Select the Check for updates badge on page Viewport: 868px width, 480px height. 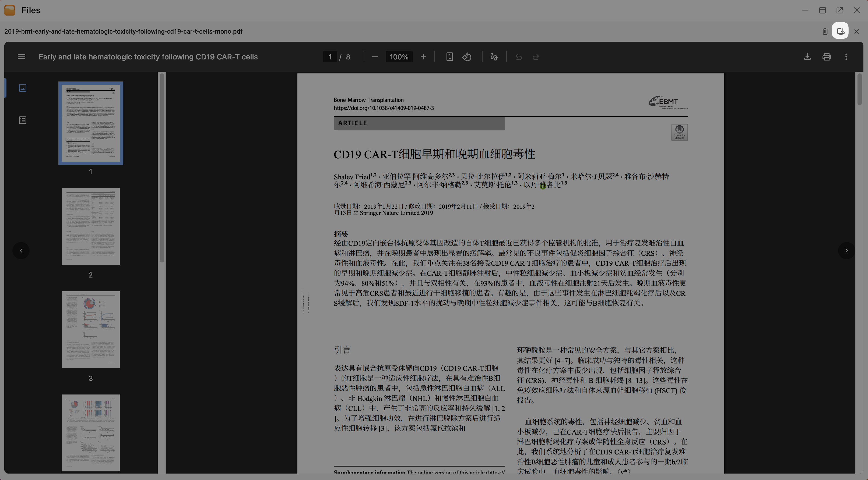(x=679, y=132)
